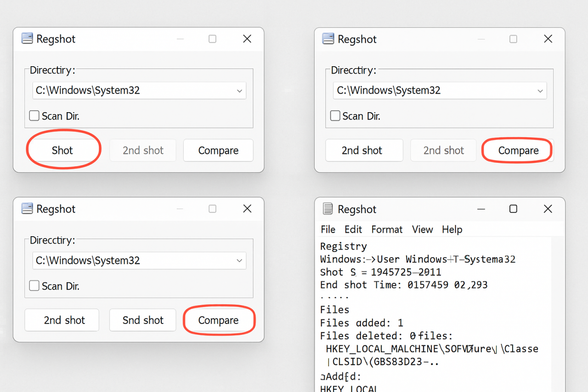The height and width of the screenshot is (392, 588).
Task: Close the Regshot window containing Snd shot
Action: [247, 209]
